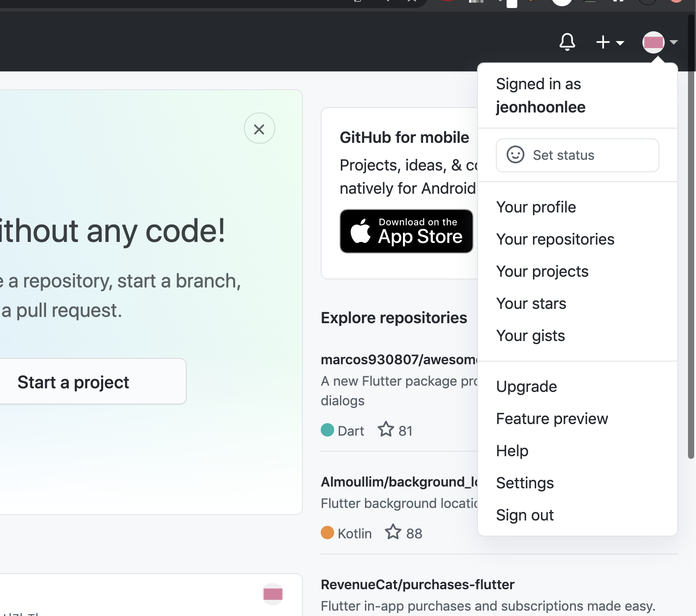Choose Help in the user menu
The height and width of the screenshot is (616, 696).
point(577,451)
